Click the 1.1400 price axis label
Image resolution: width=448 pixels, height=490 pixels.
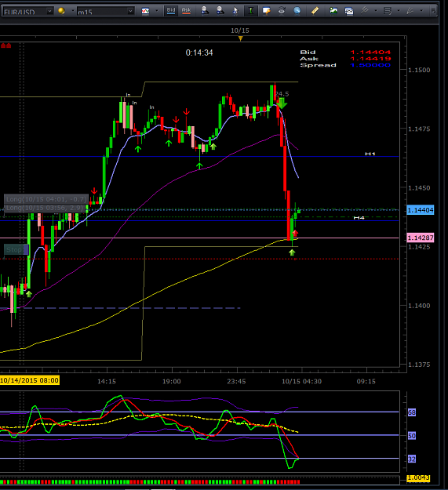point(419,306)
